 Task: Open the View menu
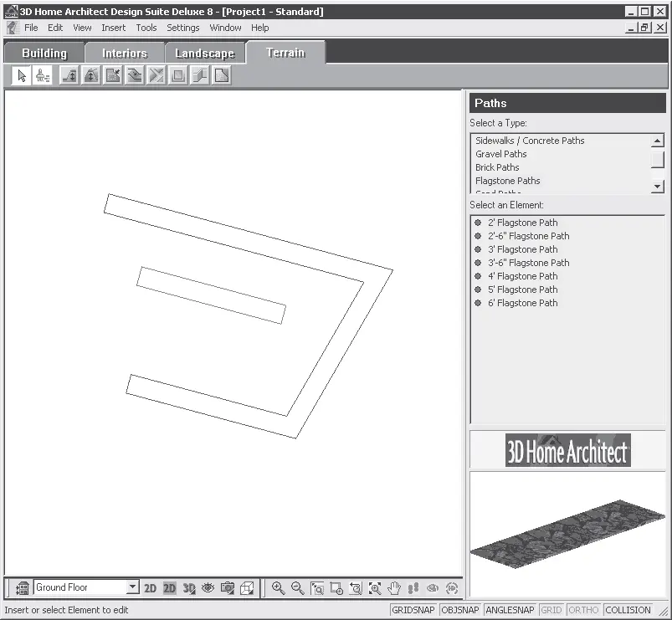82,28
